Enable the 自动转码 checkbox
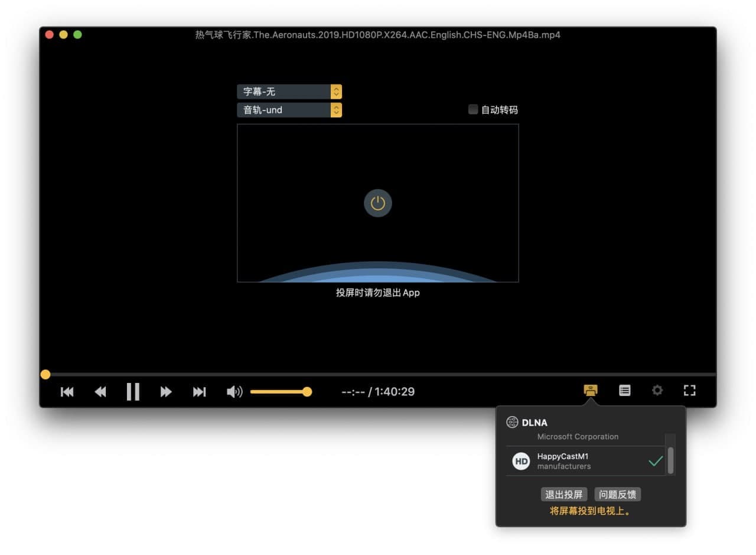This screenshot has width=756, height=555. tap(473, 109)
